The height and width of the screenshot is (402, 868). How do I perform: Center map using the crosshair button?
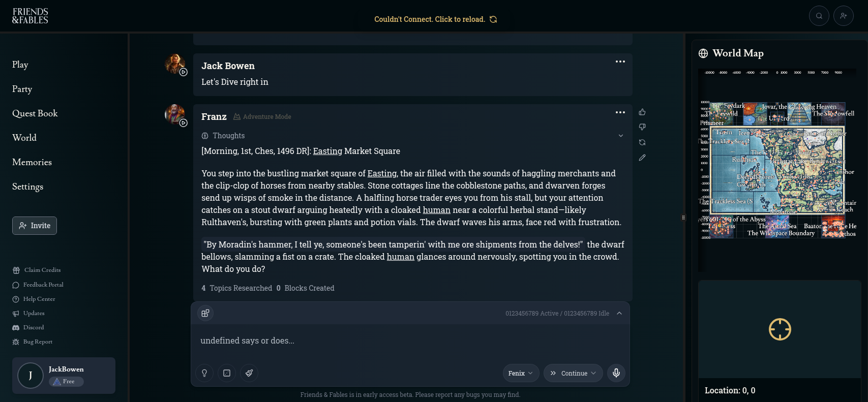pos(780,329)
